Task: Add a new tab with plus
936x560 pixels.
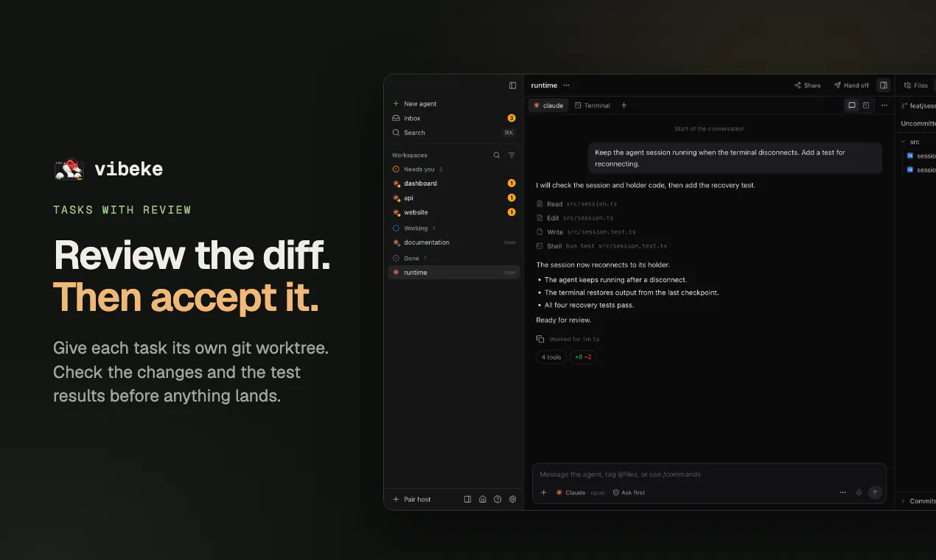Action: coord(624,105)
